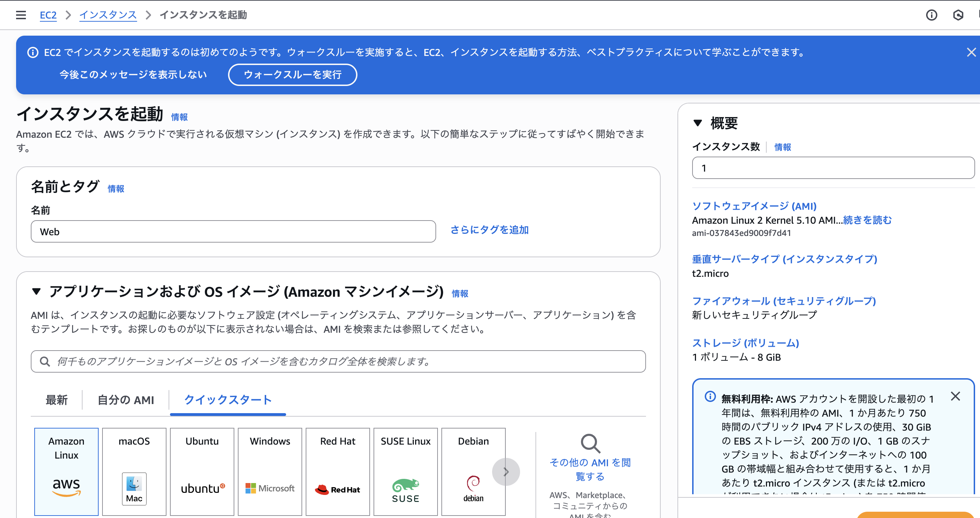This screenshot has width=980, height=518.
Task: Dismiss the 無料利用枠 notice
Action: [955, 396]
